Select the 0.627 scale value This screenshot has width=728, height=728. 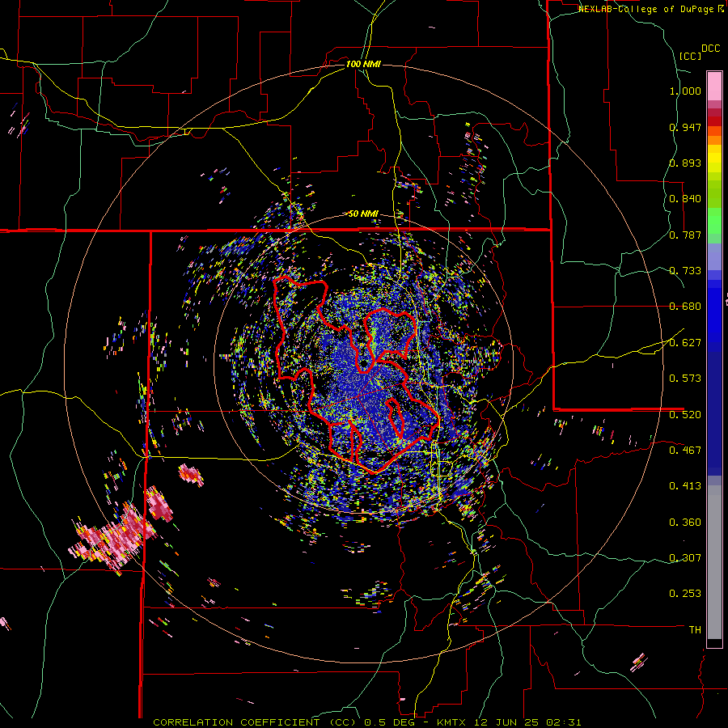click(x=685, y=343)
